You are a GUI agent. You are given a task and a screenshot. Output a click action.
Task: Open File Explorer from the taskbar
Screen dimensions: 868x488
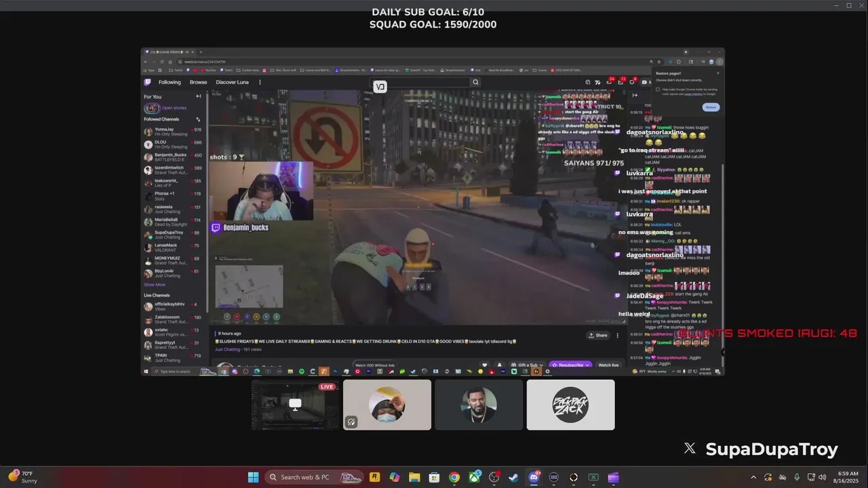(x=414, y=477)
